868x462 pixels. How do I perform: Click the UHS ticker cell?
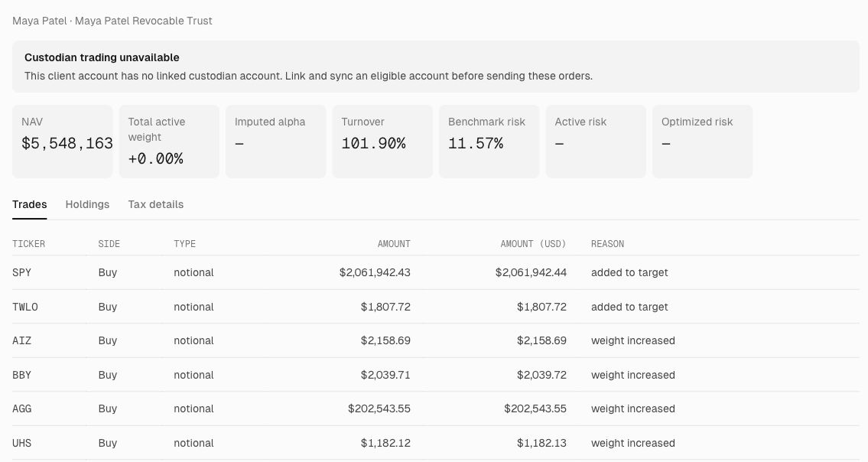point(21,443)
